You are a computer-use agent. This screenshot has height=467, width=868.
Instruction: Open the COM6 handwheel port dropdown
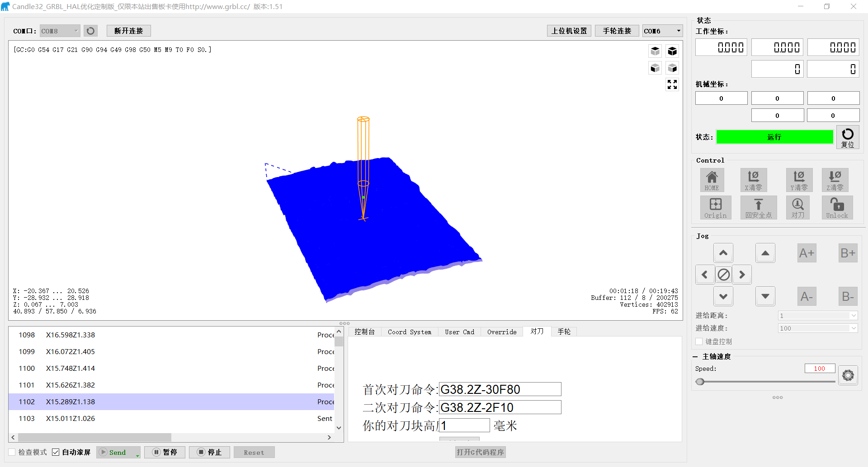point(662,31)
